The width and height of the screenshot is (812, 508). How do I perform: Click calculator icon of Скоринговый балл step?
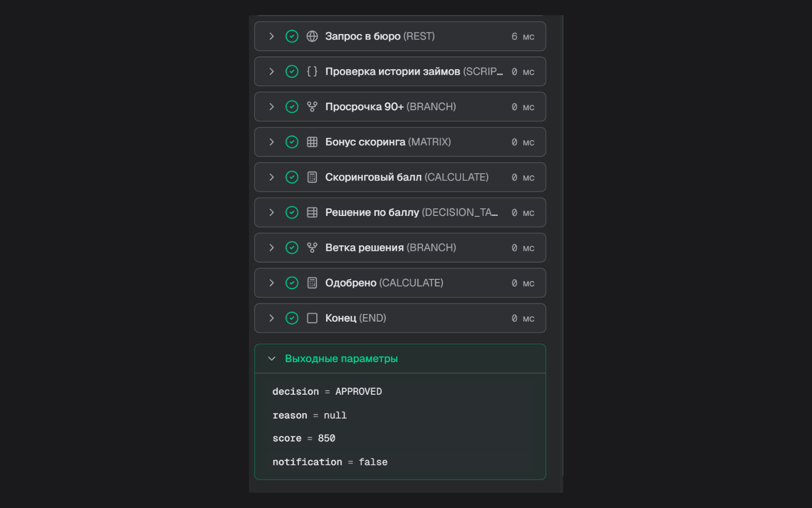[x=312, y=177]
